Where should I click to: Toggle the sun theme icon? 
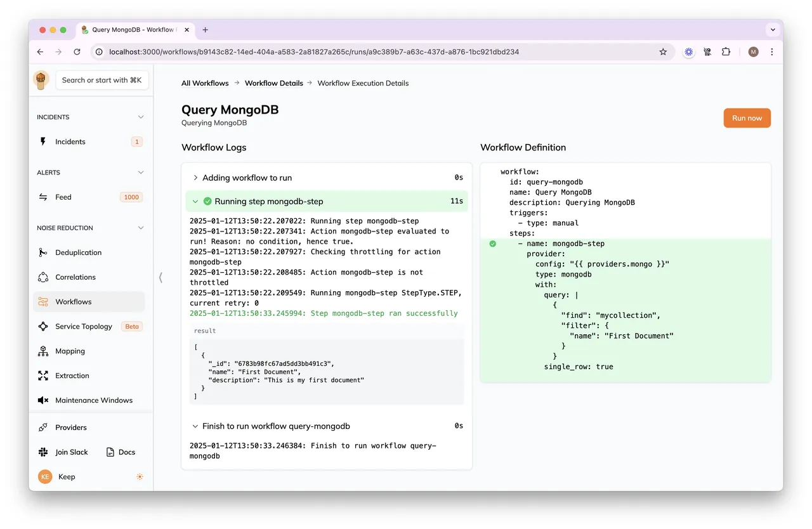tap(140, 477)
